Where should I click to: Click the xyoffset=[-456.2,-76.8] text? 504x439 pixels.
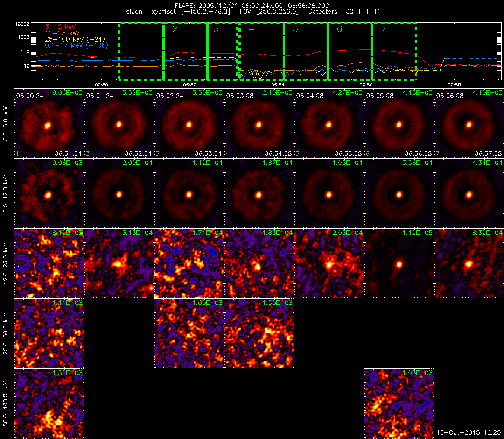pyautogui.click(x=191, y=12)
